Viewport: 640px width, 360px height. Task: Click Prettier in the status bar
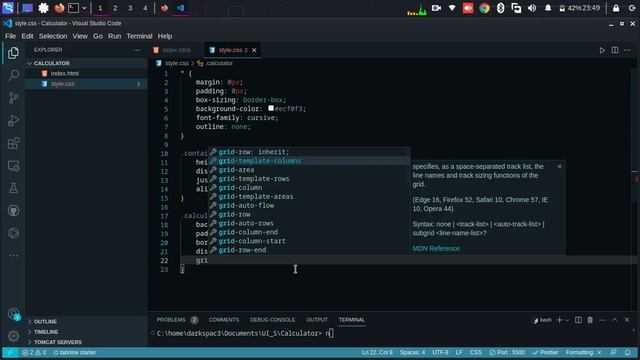545,352
